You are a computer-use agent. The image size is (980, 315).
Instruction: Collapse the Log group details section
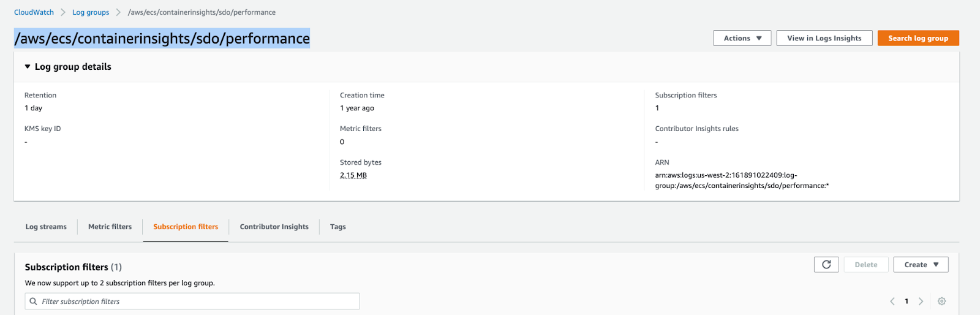click(28, 67)
